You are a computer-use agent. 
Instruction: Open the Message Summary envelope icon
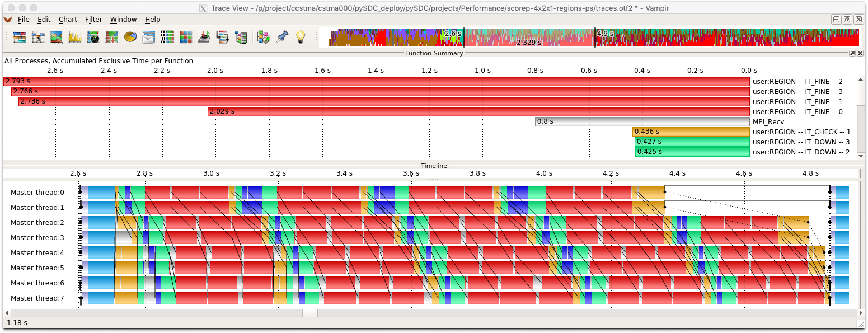tap(149, 37)
